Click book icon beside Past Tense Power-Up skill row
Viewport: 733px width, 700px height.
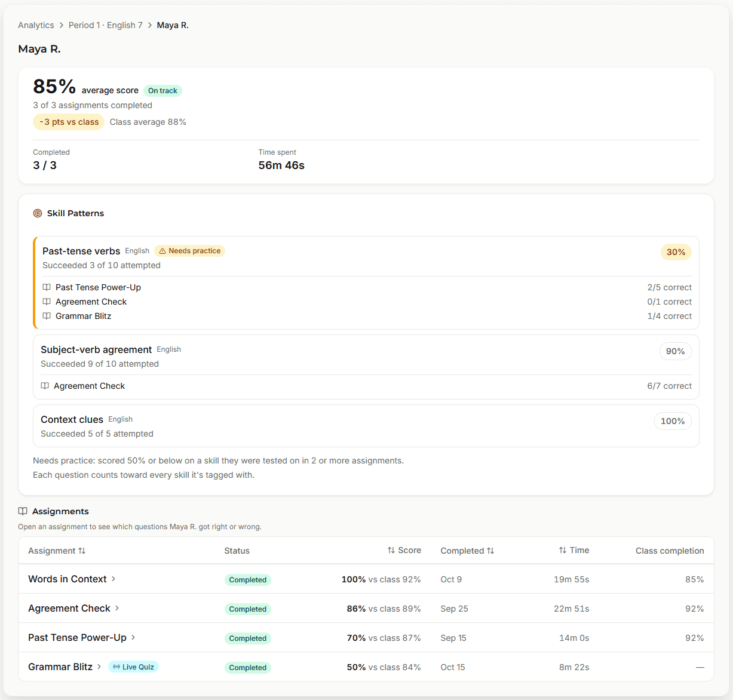pyautogui.click(x=47, y=287)
